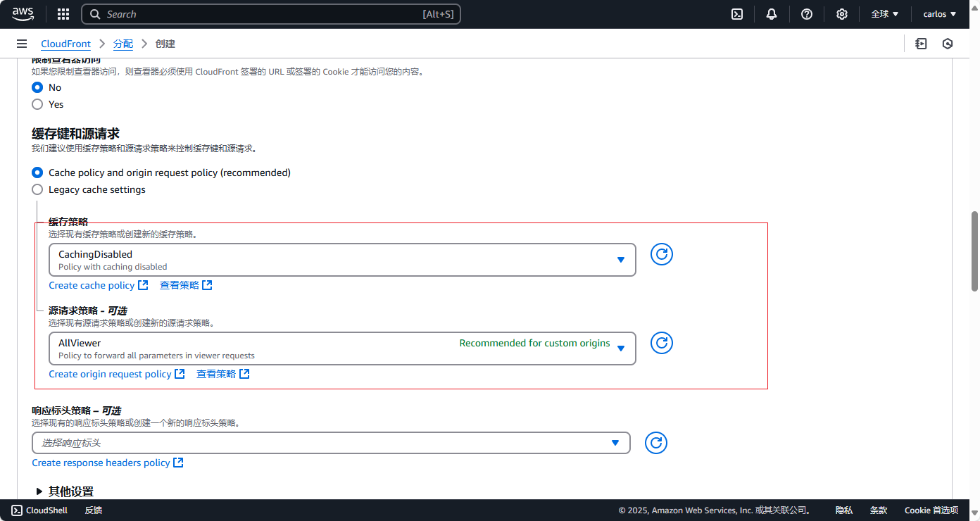Click 查看策略 link under cache policy
Image resolution: width=980 pixels, height=521 pixels.
(x=186, y=285)
